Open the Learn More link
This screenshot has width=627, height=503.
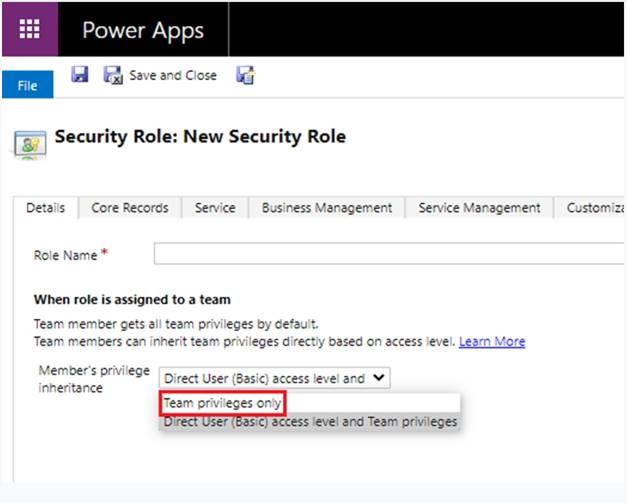point(492,342)
